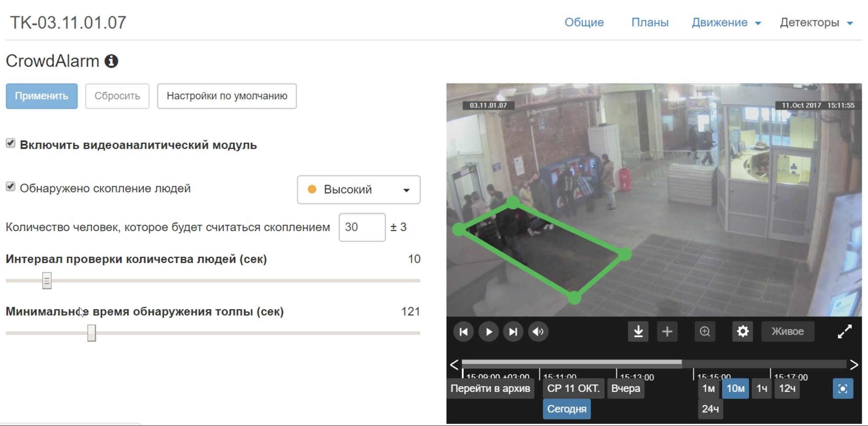This screenshot has height=426, width=868.
Task: Click the minimum crowd detection time slider handle
Action: 91,333
